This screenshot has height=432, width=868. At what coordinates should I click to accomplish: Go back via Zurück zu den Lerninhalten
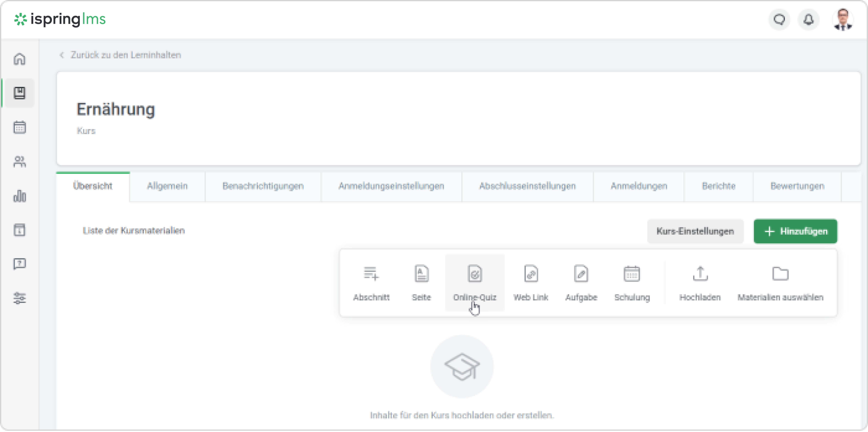click(125, 55)
